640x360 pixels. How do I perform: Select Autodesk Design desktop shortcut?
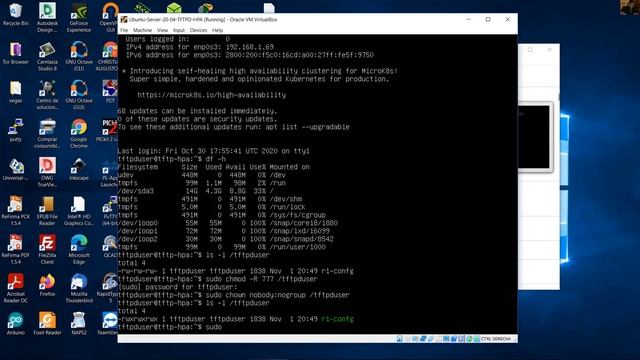pos(47,17)
